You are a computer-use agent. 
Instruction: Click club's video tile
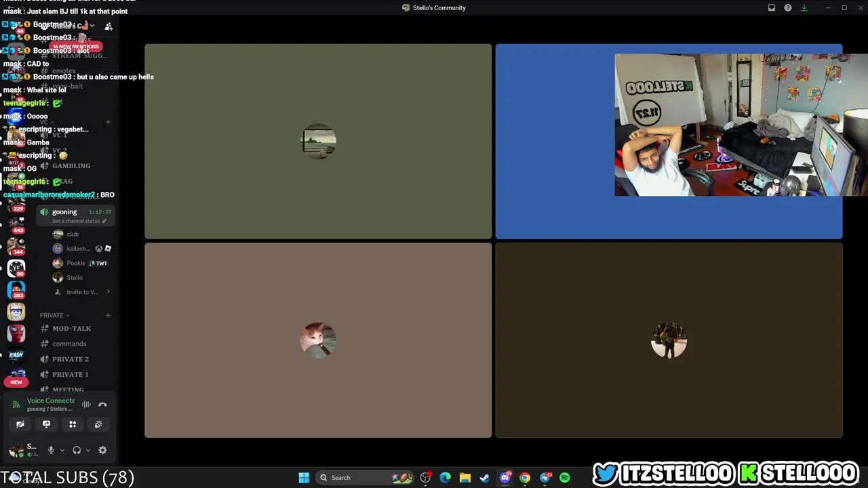(318, 142)
